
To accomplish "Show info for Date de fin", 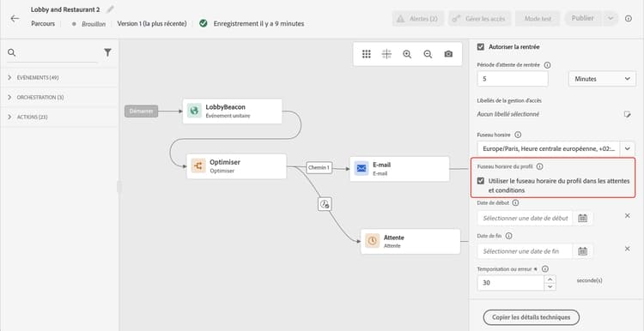I will click(x=509, y=236).
